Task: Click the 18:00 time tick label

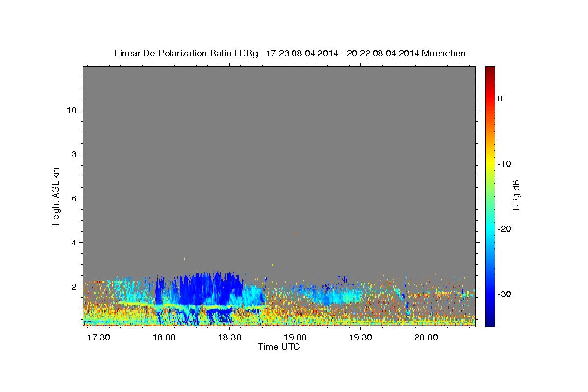Action: 164,338
